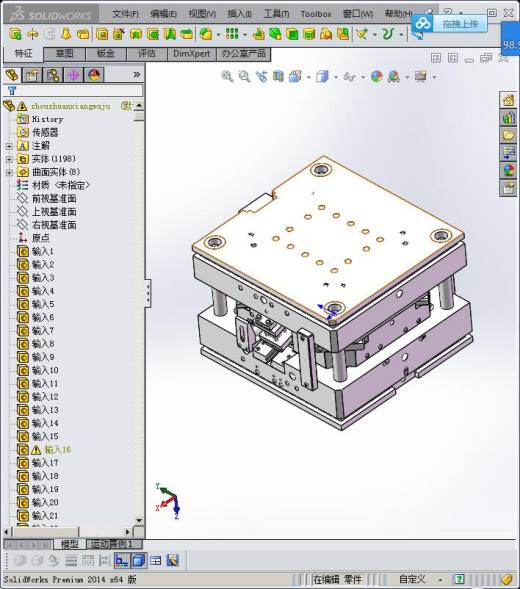
Task: Open the PropertyManager tab icon
Action: tap(32, 75)
